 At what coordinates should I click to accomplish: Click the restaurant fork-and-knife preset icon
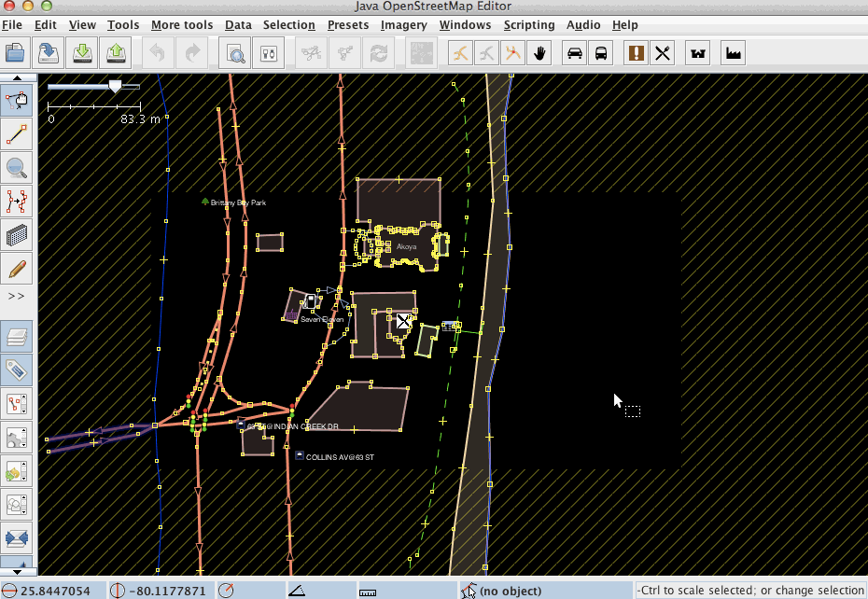click(x=663, y=53)
